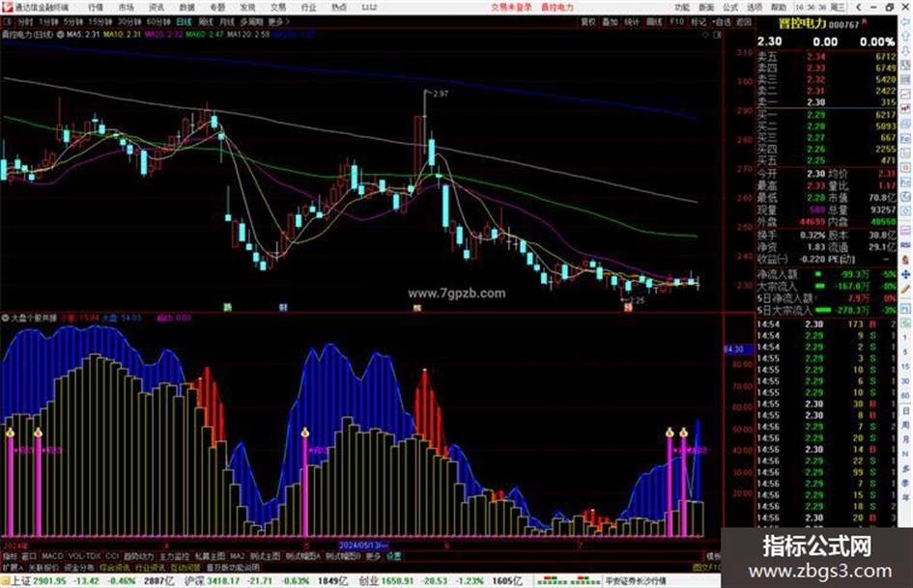Screen dimensions: 913x588
Task: Click the blue cross-arrows icon on right sidebar
Action: (906, 273)
